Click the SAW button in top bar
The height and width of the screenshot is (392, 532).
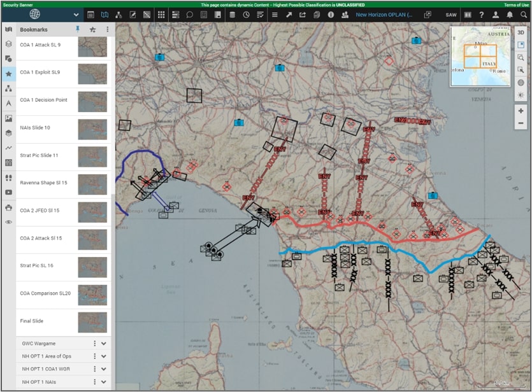click(x=451, y=14)
